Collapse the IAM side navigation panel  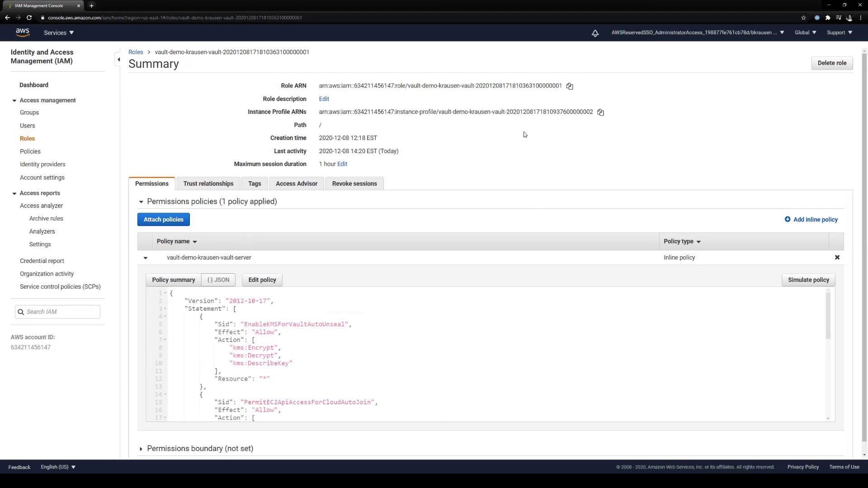118,60
